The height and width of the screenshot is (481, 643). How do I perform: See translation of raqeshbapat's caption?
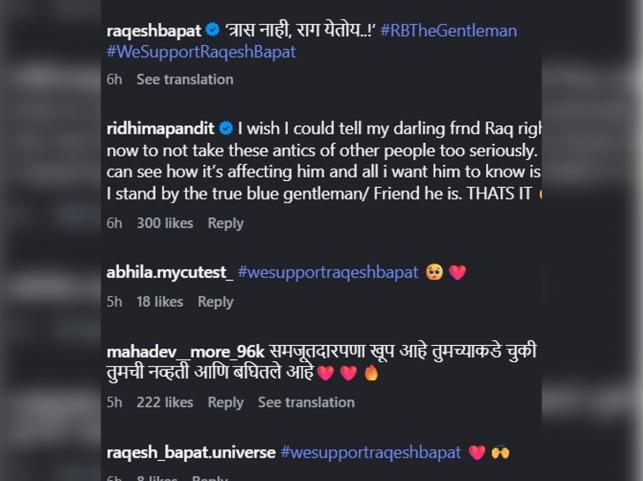click(185, 79)
